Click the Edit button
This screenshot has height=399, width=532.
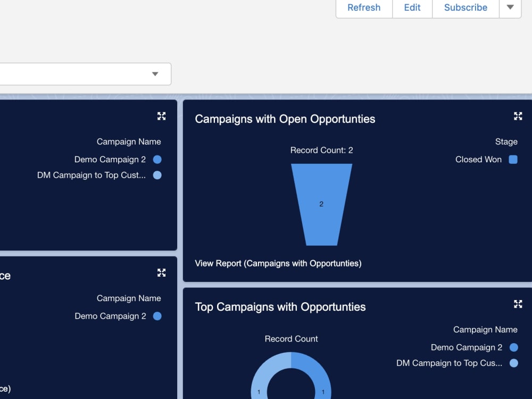[x=412, y=7]
